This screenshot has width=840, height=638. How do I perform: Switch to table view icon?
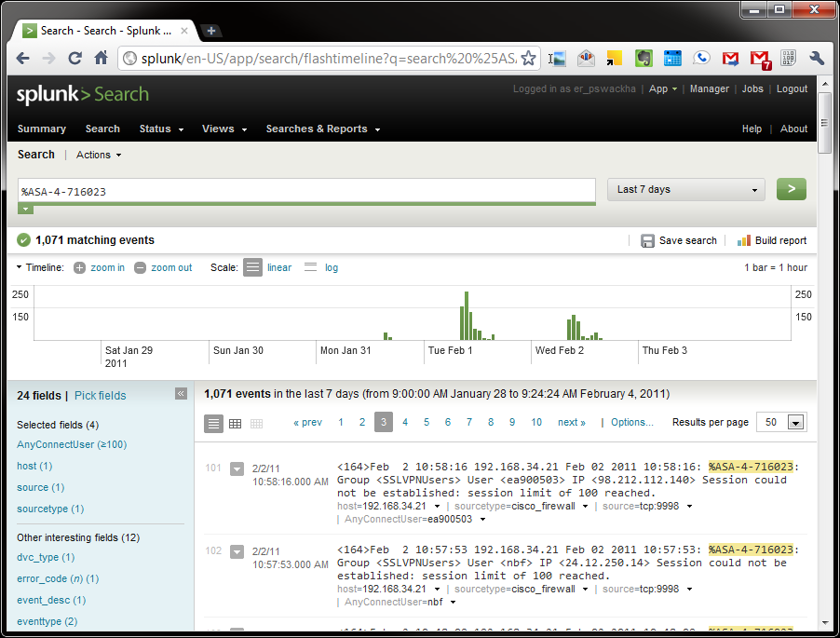coord(236,424)
